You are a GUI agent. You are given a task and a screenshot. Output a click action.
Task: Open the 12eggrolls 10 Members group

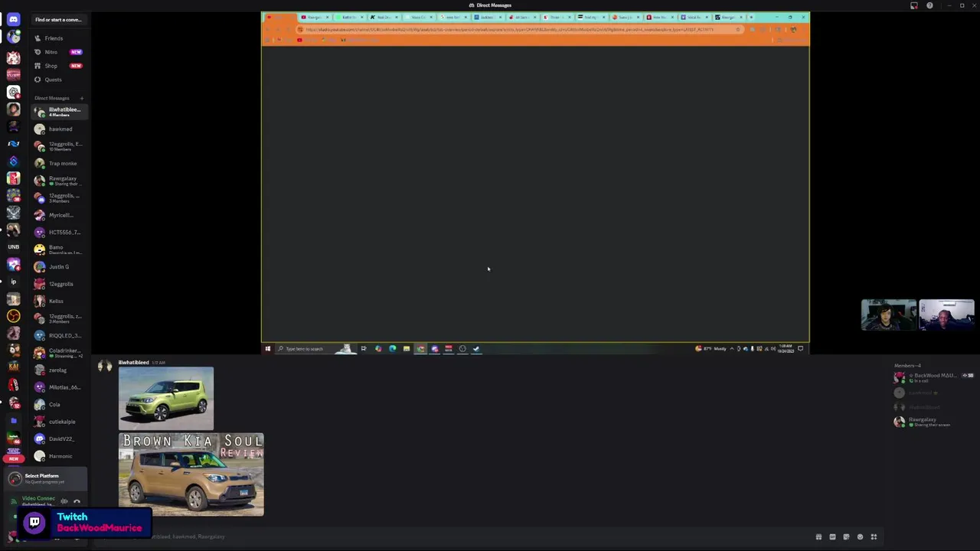60,146
